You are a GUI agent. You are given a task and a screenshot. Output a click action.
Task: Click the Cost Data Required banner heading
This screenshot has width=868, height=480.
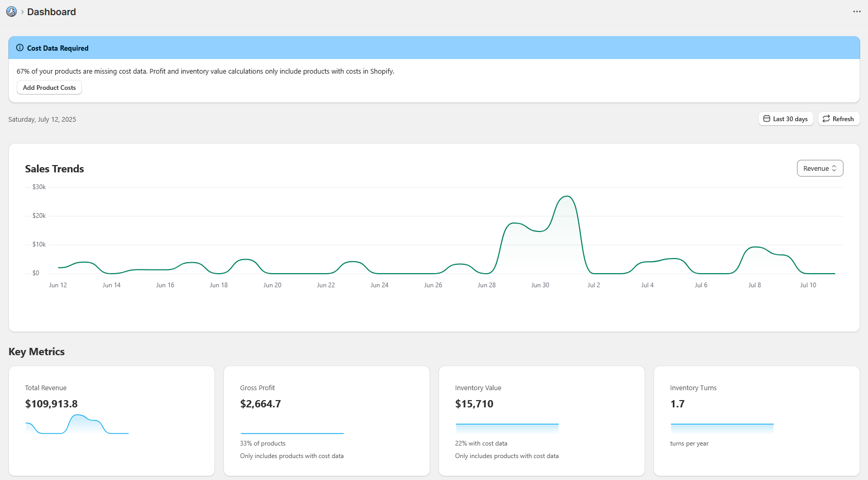pyautogui.click(x=58, y=48)
